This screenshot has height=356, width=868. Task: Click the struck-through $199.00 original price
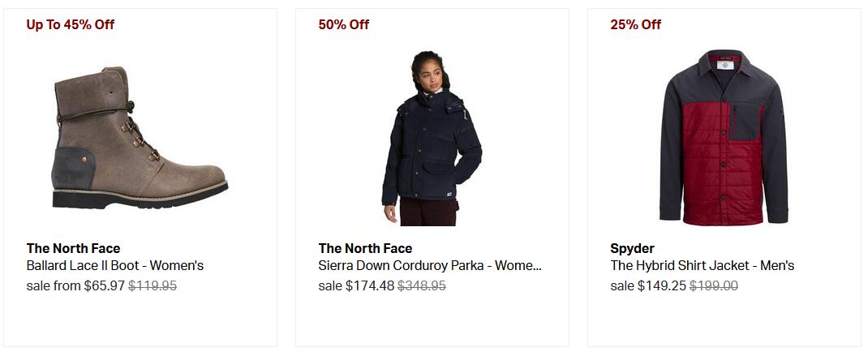coord(714,285)
